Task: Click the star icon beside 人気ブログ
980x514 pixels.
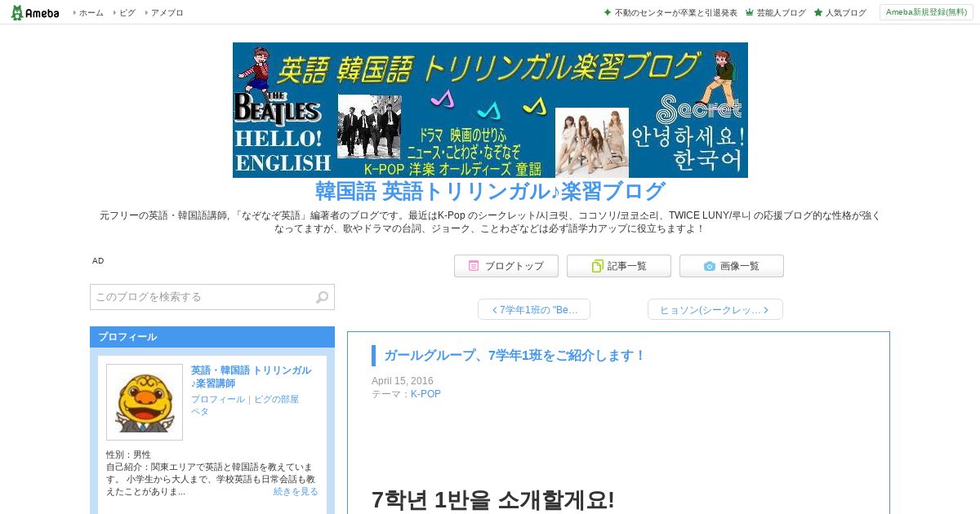Action: click(817, 12)
